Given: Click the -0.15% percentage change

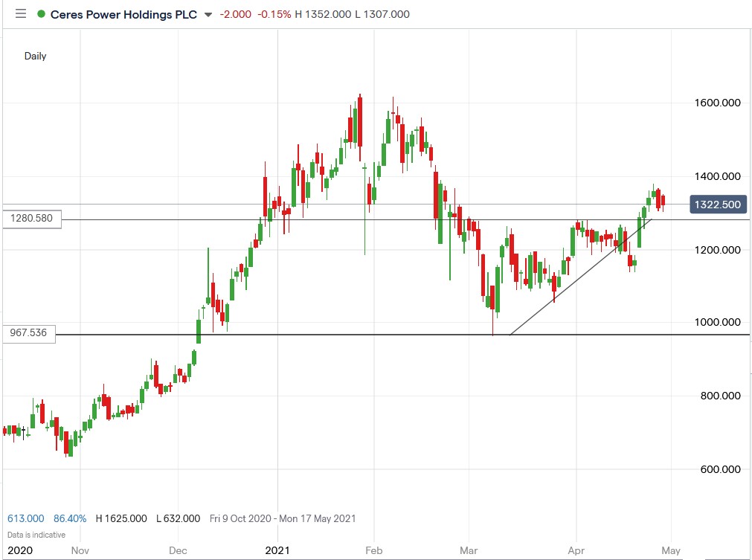Looking at the screenshot, I should tap(274, 14).
